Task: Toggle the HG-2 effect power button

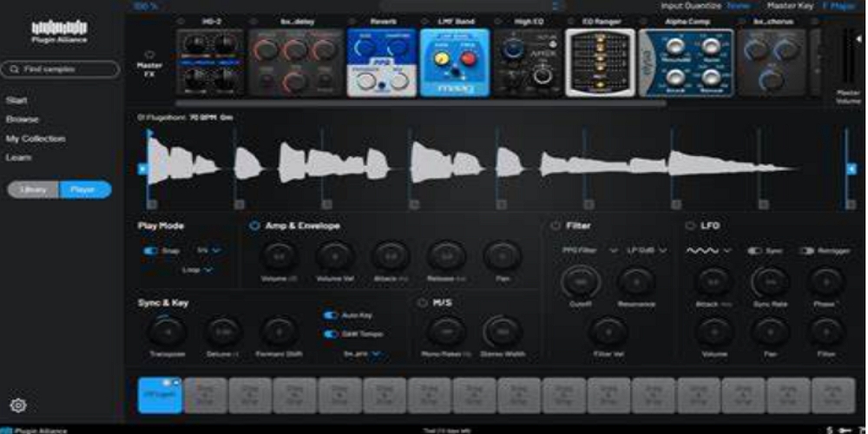Action: (181, 22)
